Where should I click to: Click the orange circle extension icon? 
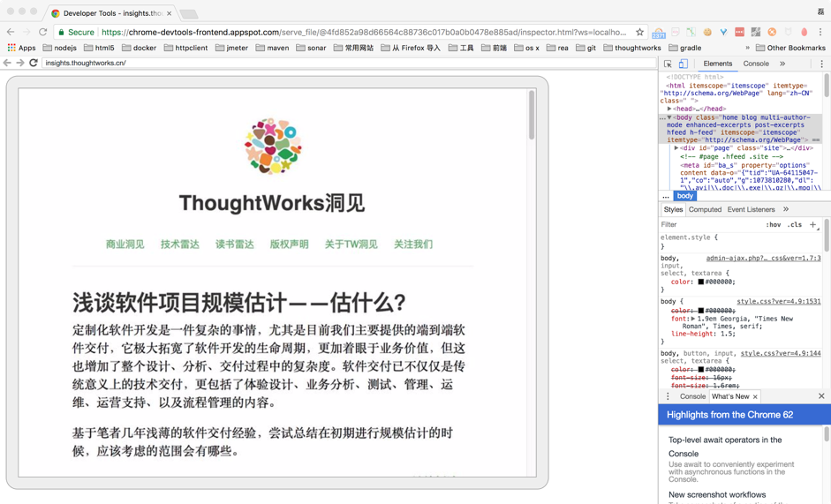point(772,32)
